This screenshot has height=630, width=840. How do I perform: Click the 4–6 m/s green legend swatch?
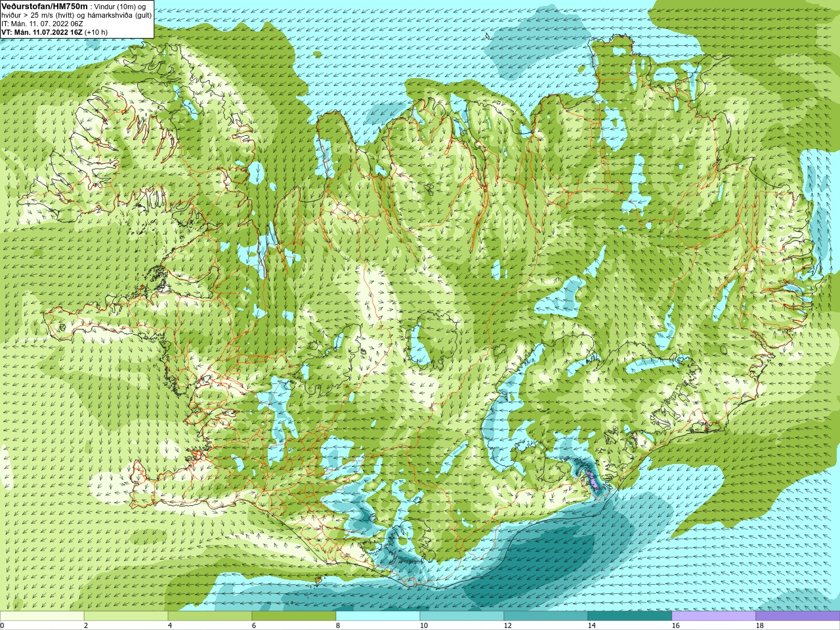tap(210, 616)
